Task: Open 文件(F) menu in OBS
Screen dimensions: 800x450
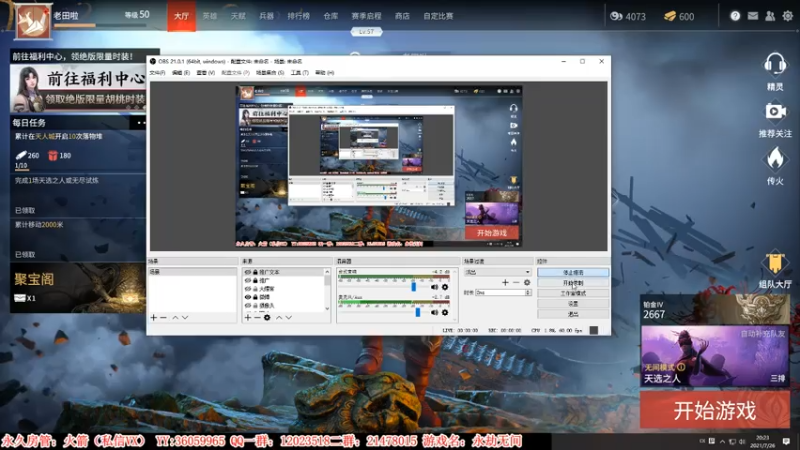Action: pyautogui.click(x=157, y=73)
